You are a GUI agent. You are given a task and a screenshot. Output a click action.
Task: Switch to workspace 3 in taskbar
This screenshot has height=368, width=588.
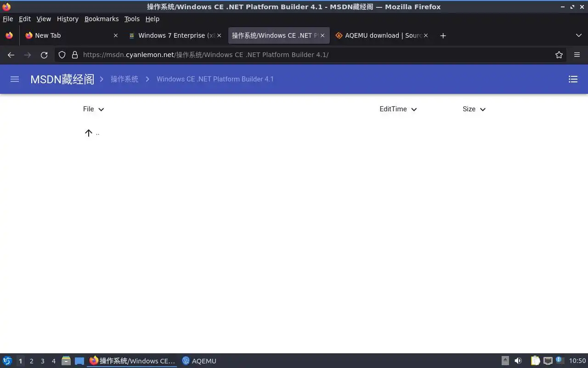tap(43, 361)
